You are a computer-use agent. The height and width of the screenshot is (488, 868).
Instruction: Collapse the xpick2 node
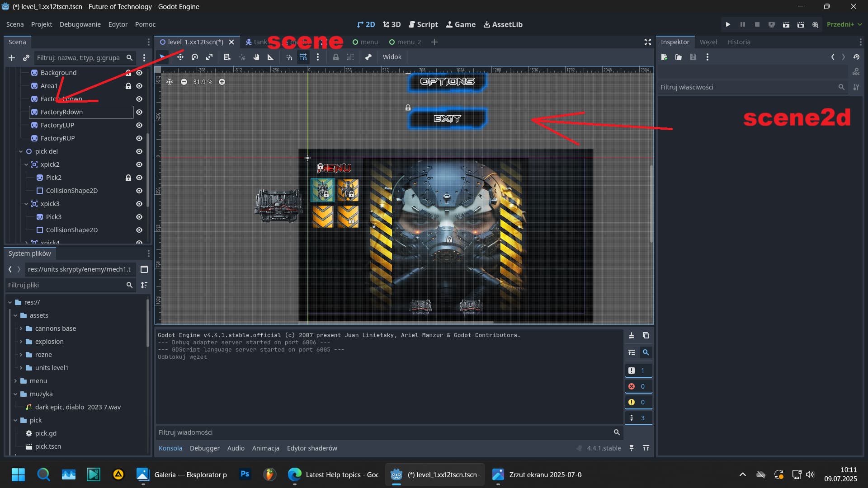pyautogui.click(x=26, y=164)
